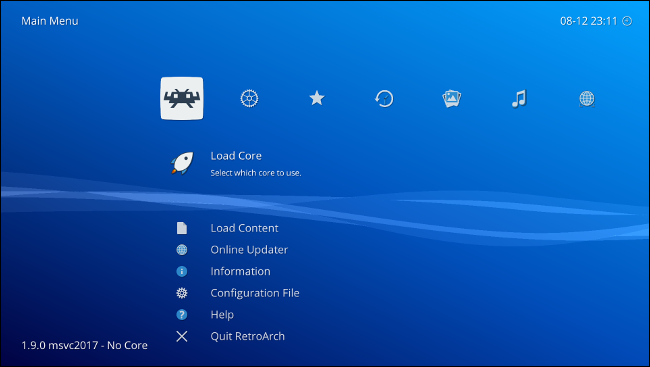Open the Help menu entry
Screen dimensions: 650x367
222,314
